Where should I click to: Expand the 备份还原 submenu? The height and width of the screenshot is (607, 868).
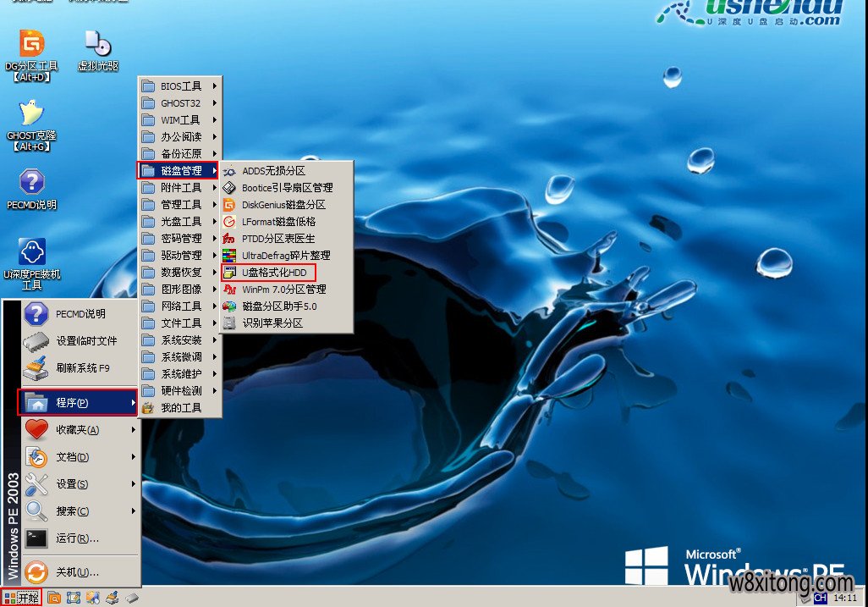coord(180,153)
